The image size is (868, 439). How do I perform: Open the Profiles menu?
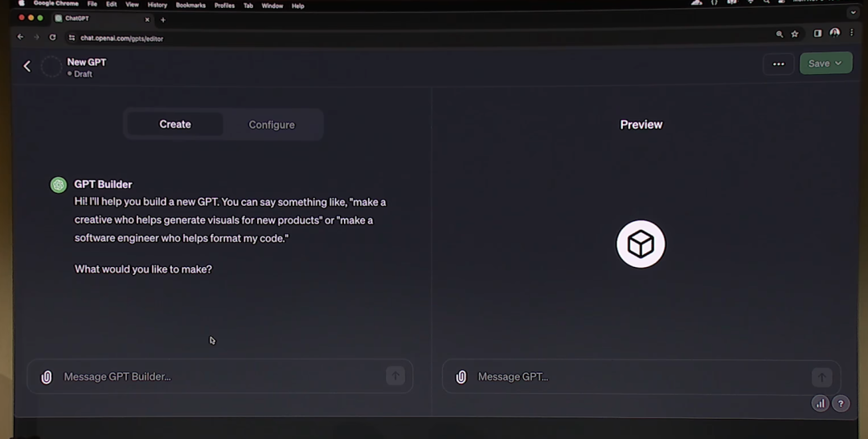coord(224,6)
